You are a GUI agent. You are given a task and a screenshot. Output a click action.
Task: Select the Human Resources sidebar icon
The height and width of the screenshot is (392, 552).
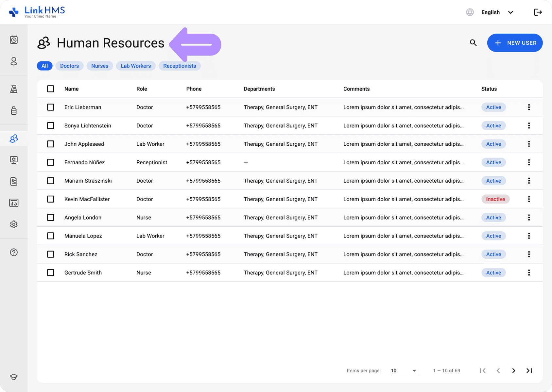click(x=14, y=139)
